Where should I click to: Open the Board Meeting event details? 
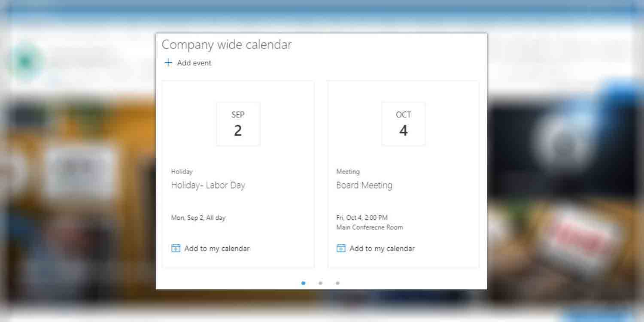click(x=364, y=185)
